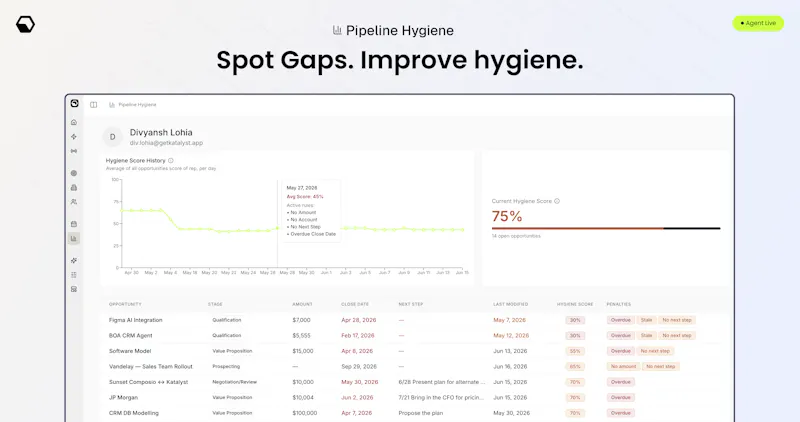Viewport: 800px width, 422px height.
Task: Click the No next step tag on Software Model row
Action: point(655,351)
